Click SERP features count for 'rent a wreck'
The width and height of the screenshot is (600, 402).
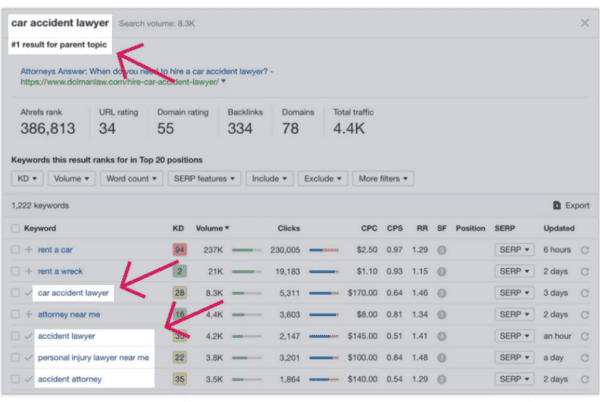click(x=441, y=271)
